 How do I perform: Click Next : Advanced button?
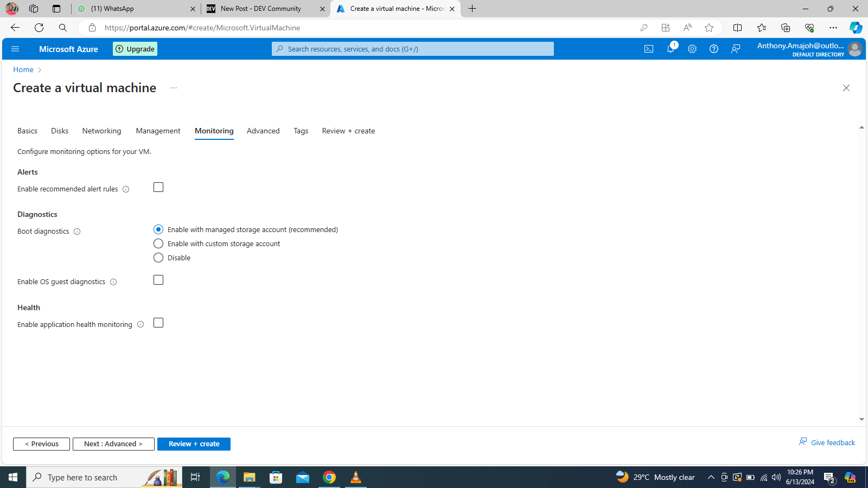click(113, 444)
